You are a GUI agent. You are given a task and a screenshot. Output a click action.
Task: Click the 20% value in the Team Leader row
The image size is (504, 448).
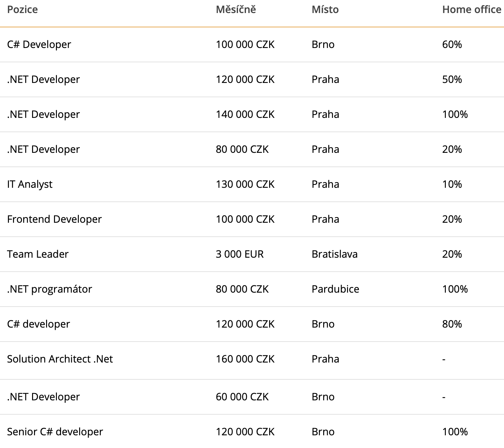tap(452, 254)
